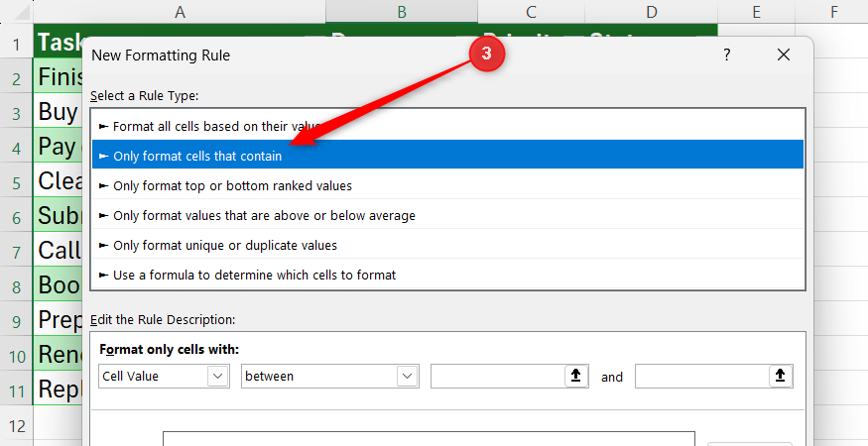Select 'Use a formula to determine which cells to format'
The height and width of the screenshot is (446, 868).
pyautogui.click(x=447, y=275)
